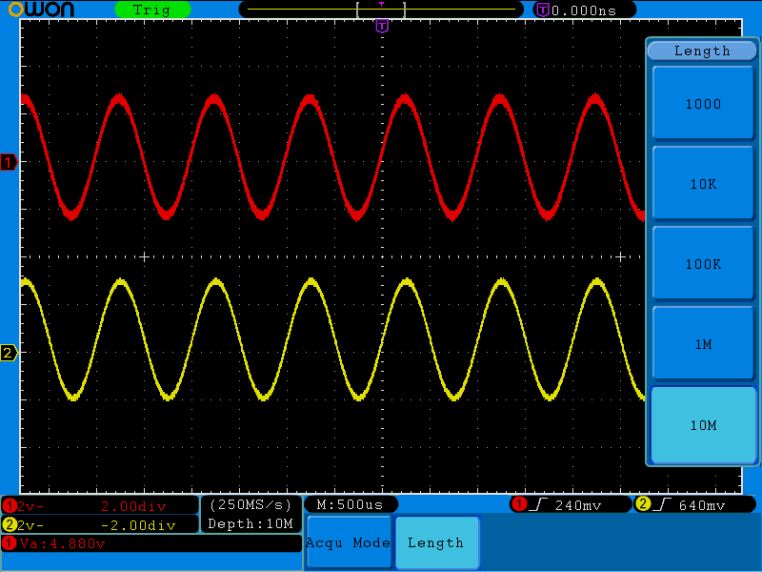Click the Va:4.880v measurement readout

click(151, 543)
